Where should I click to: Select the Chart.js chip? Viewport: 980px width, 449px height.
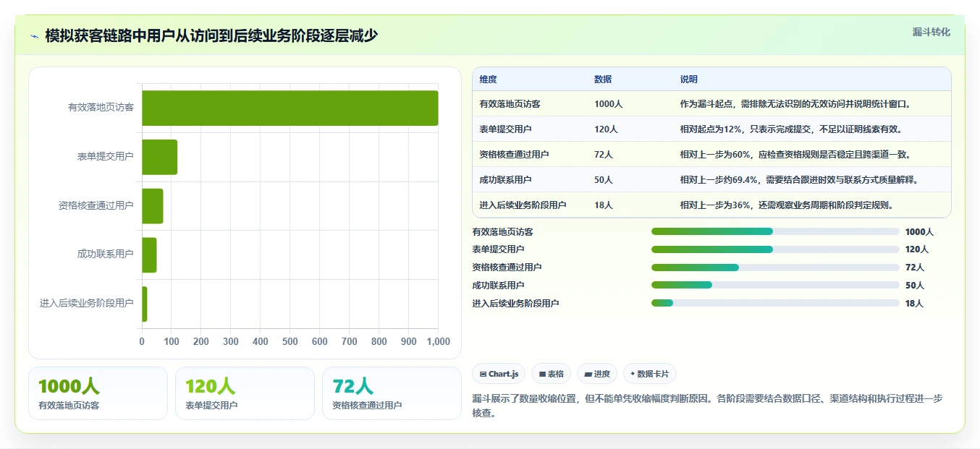499,374
